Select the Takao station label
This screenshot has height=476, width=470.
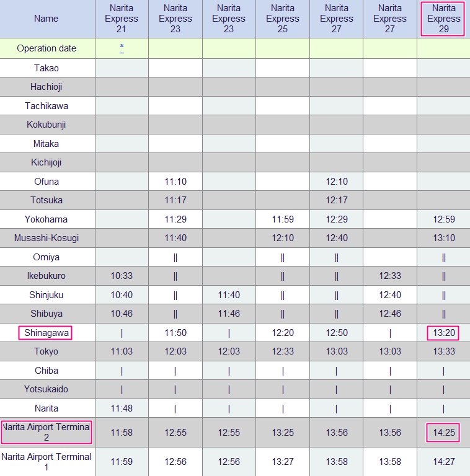[x=46, y=68]
